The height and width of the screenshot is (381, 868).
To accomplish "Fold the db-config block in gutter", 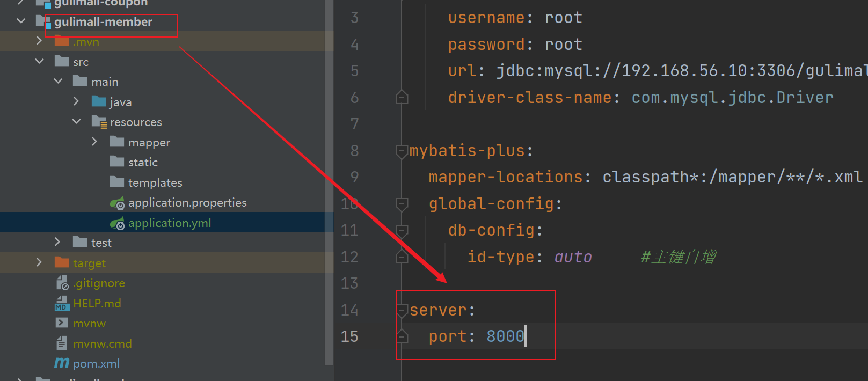I will [x=402, y=231].
